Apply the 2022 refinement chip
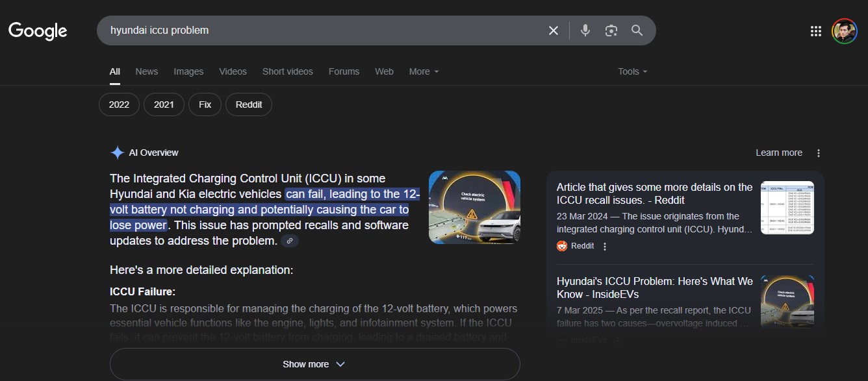Screen dimensions: 868x381 (119, 104)
